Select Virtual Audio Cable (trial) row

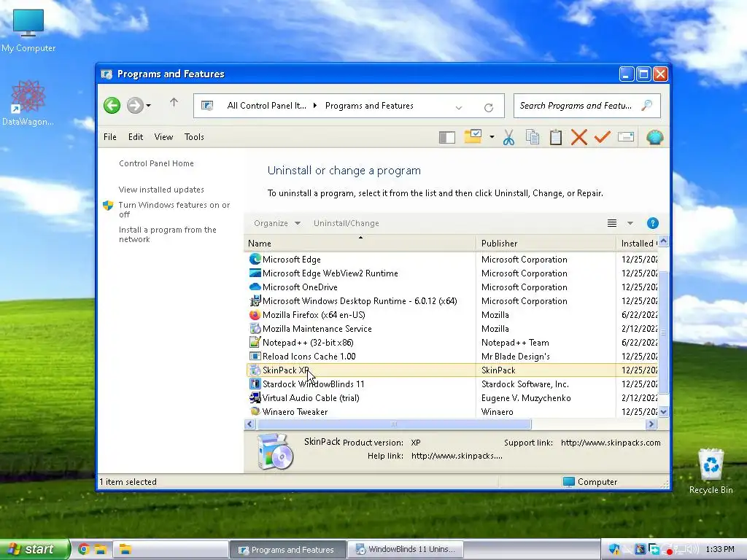[x=452, y=397]
